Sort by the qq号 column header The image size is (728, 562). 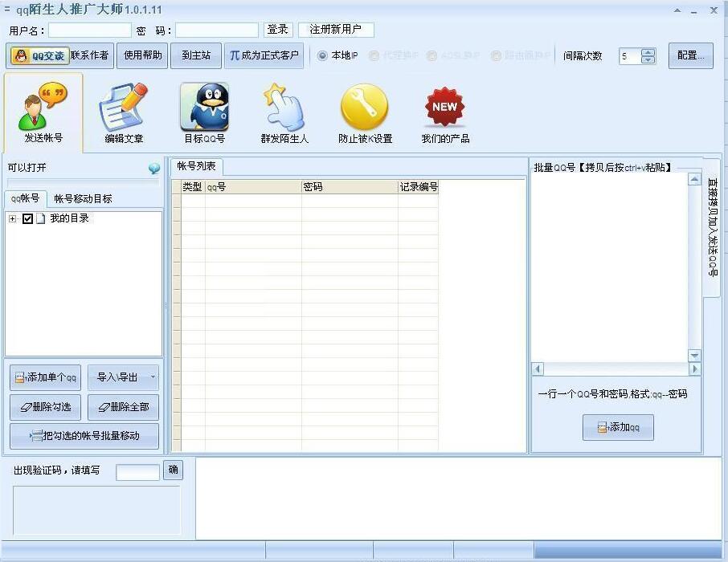click(x=253, y=187)
